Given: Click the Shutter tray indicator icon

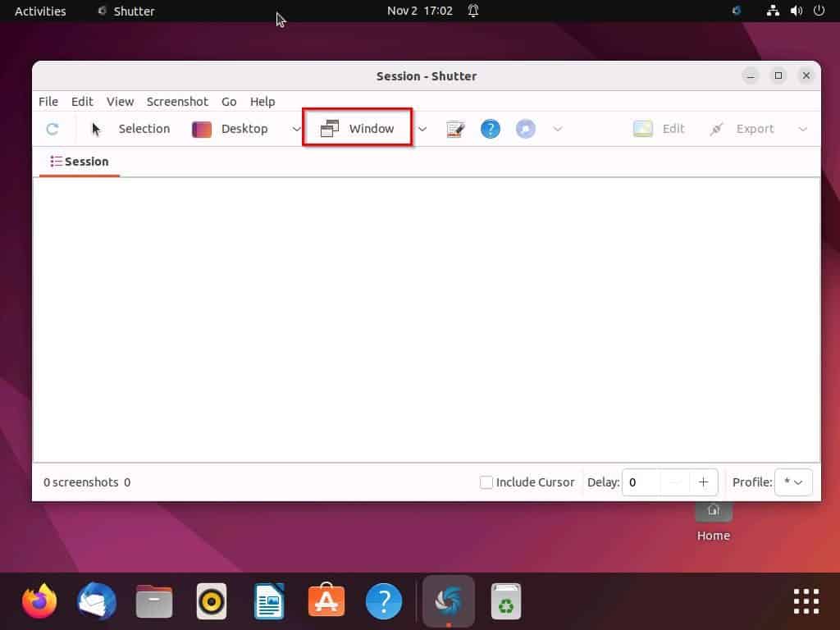Looking at the screenshot, I should (737, 11).
